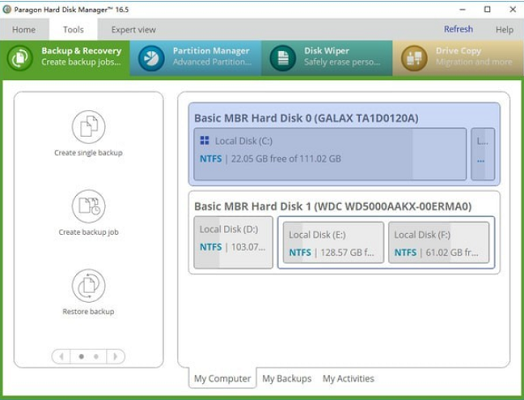Select the second page dot indicator
The width and height of the screenshot is (524, 400).
(96, 357)
